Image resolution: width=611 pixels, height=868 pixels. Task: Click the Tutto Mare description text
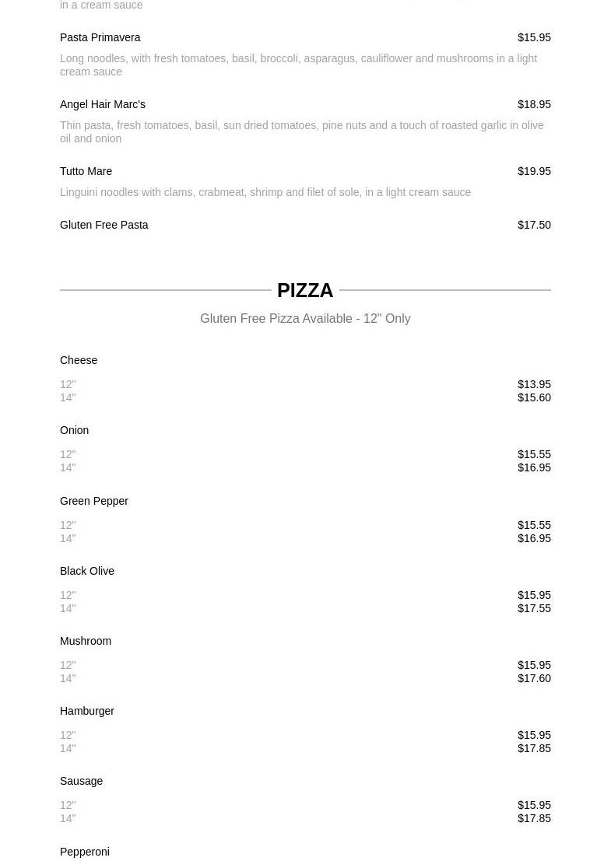pos(265,192)
